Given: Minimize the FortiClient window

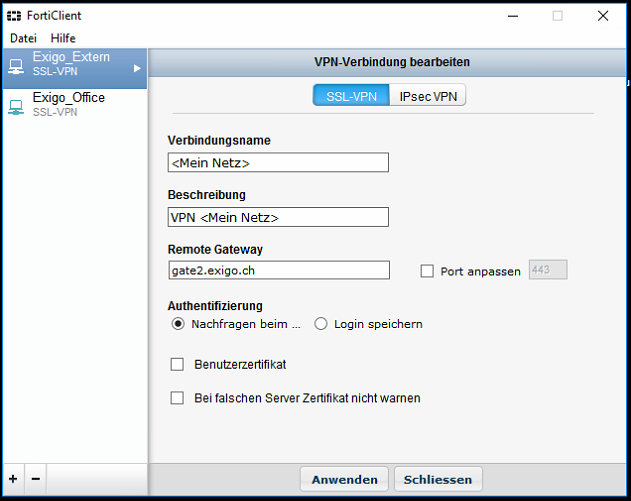Looking at the screenshot, I should coord(513,16).
